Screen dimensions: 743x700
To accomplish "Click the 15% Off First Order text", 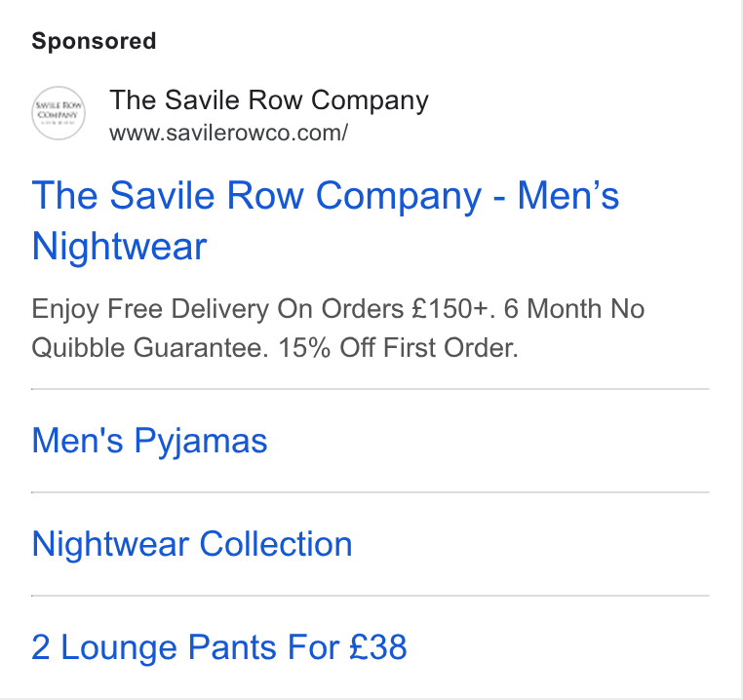I will point(398,348).
